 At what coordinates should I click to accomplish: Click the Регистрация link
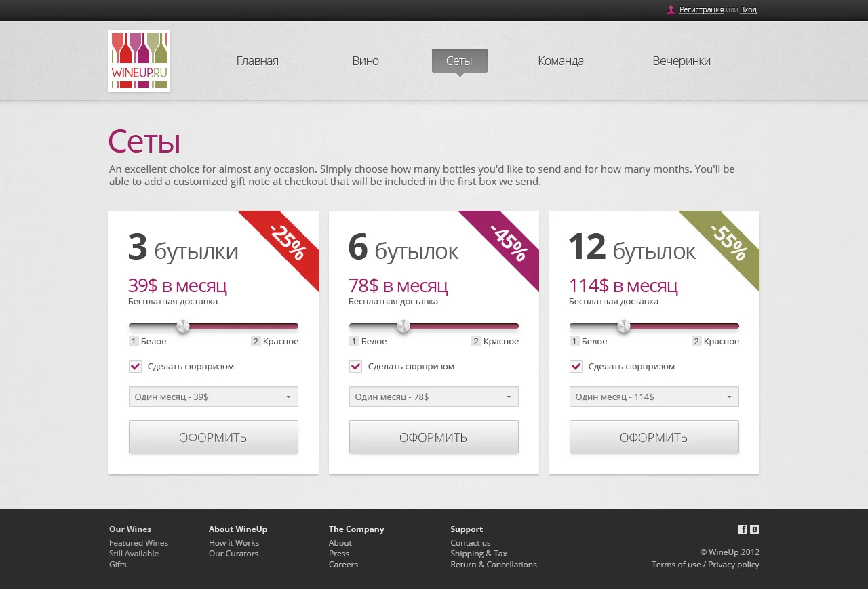tap(701, 9)
